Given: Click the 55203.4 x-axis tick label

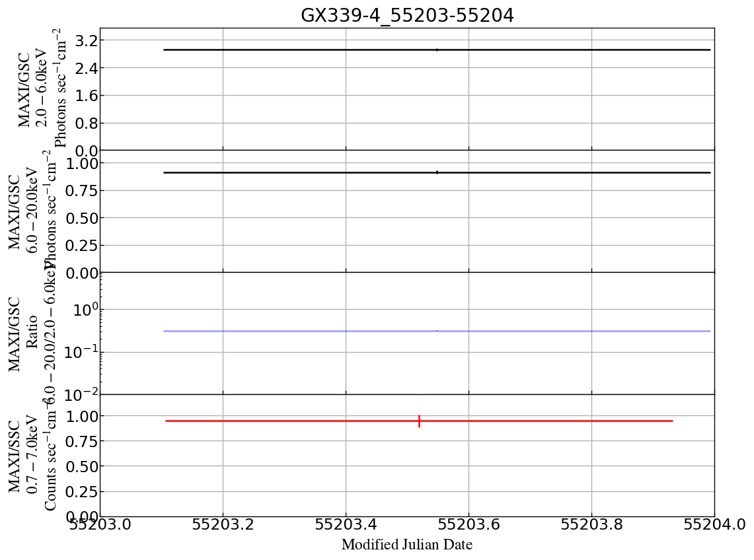Looking at the screenshot, I should pyautogui.click(x=346, y=524).
